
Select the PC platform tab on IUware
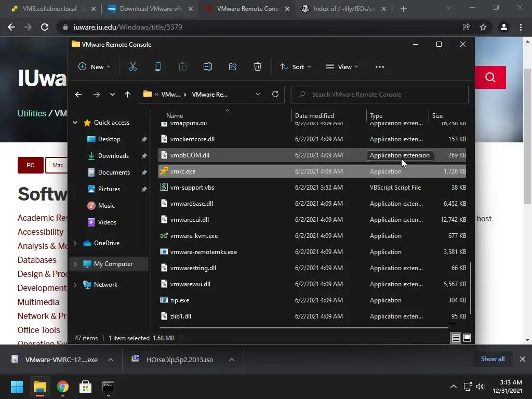coord(31,165)
